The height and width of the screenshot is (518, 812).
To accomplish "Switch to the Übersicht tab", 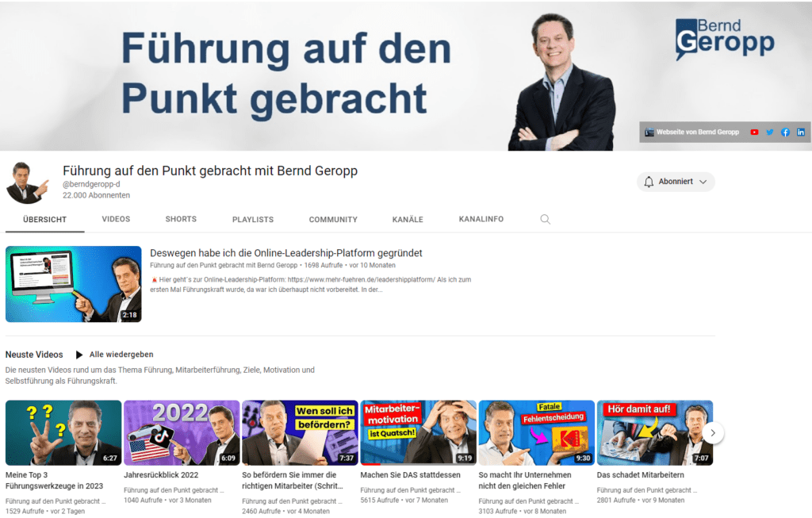I will point(45,220).
